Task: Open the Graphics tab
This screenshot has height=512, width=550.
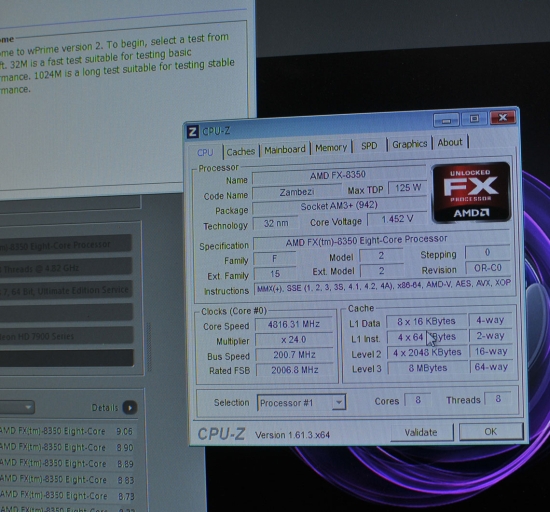Action: click(x=409, y=144)
